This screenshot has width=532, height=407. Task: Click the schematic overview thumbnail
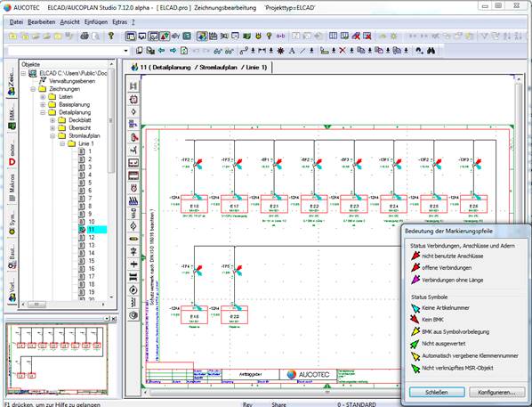(57, 361)
